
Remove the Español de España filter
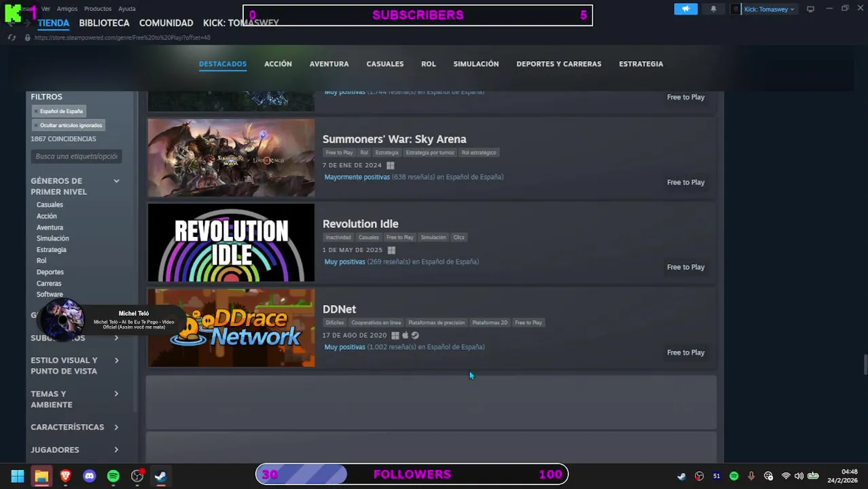58,111
